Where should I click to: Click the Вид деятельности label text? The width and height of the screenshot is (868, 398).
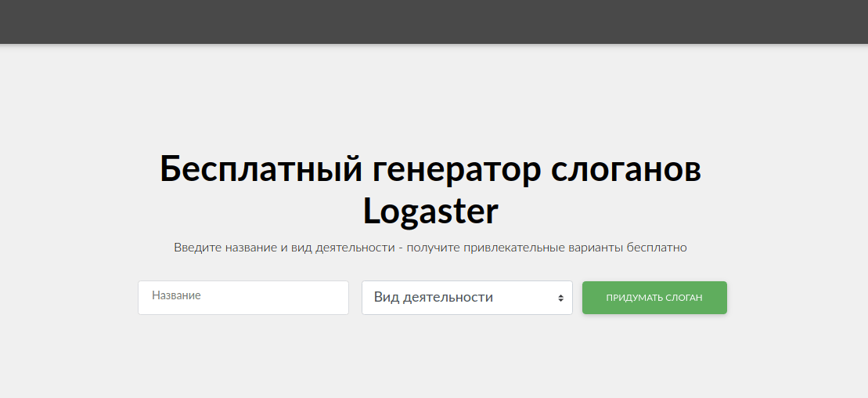tap(433, 298)
